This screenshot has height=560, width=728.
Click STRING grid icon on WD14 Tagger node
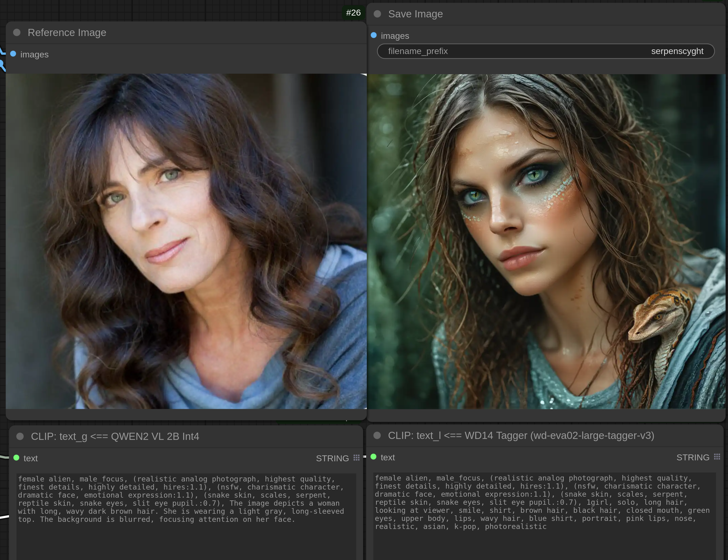717,457
